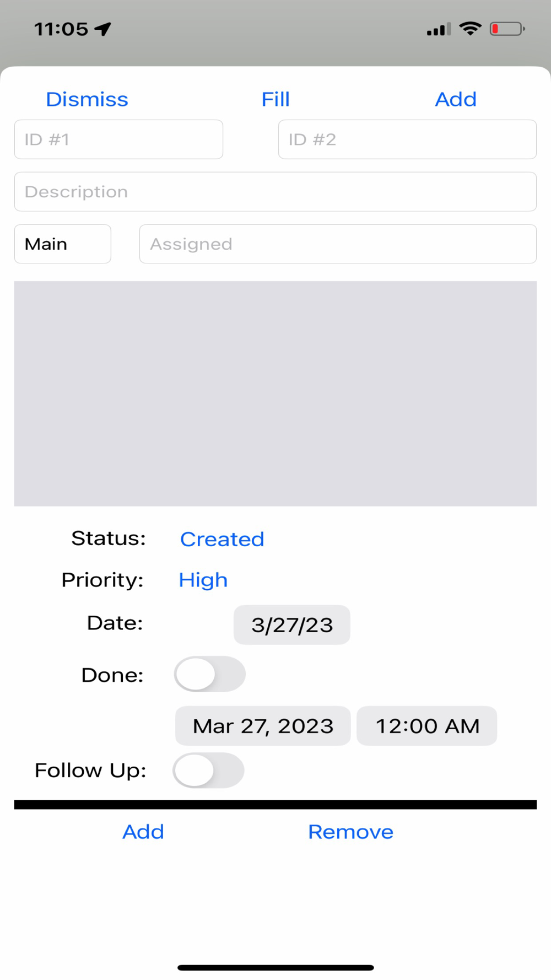Open the Priority picker showing High
The image size is (551, 980).
point(203,580)
